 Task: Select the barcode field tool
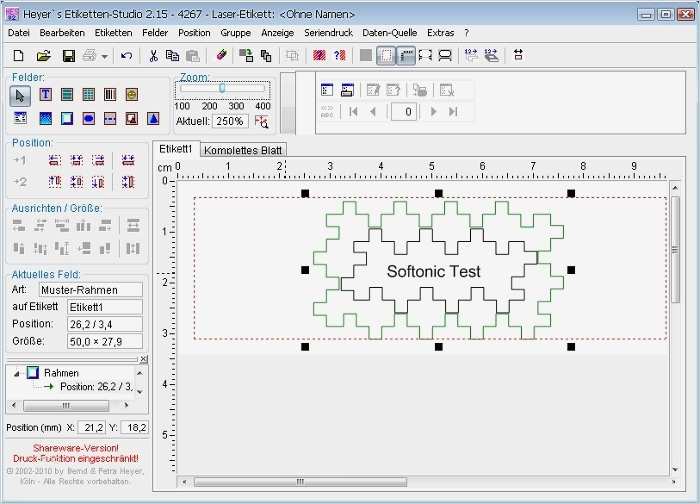click(x=110, y=95)
